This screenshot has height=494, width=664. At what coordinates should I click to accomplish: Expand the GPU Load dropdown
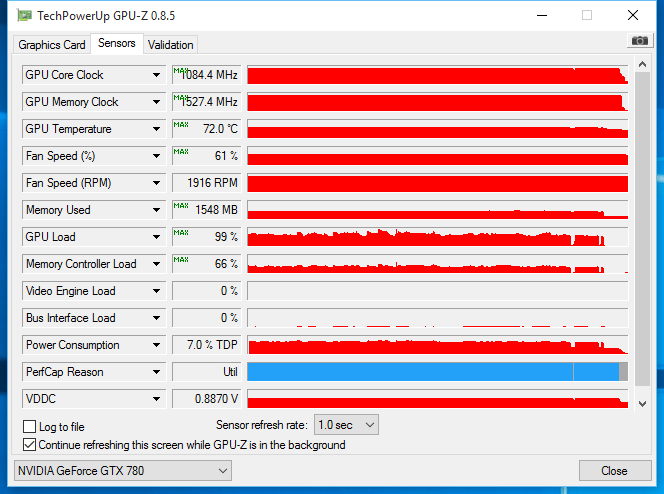156,237
